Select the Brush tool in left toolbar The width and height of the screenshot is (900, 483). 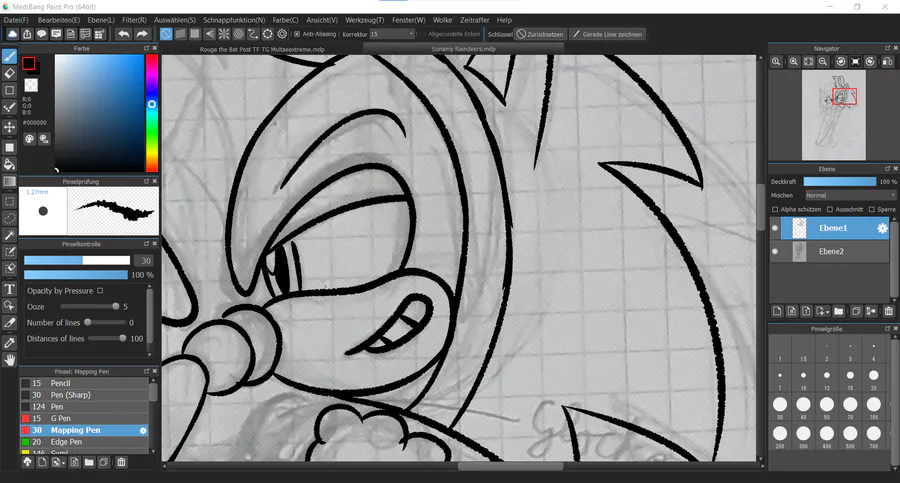click(x=9, y=56)
